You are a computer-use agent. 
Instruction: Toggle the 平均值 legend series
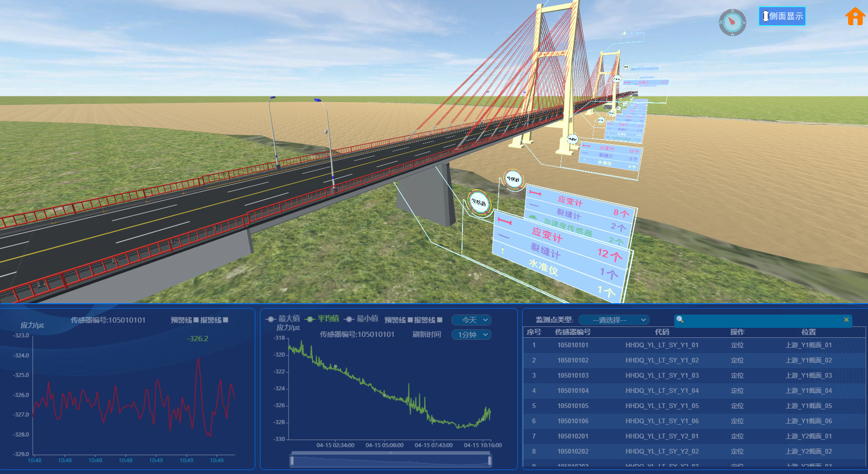coord(322,319)
